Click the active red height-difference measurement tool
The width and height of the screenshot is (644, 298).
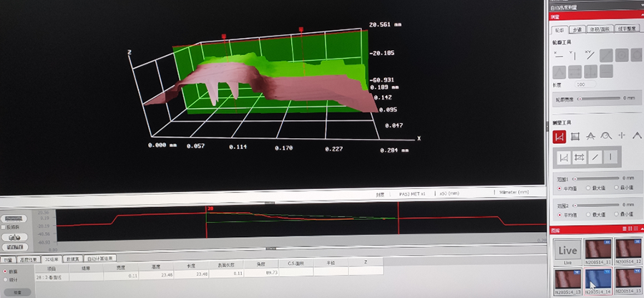click(560, 135)
